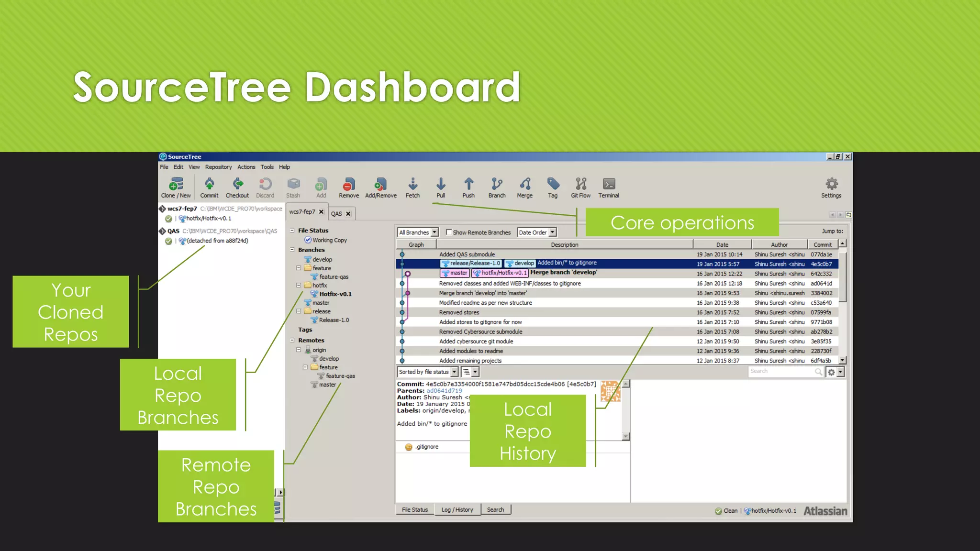Collapse the hotfix folder in Branches
This screenshot has width=980, height=551.
[299, 286]
